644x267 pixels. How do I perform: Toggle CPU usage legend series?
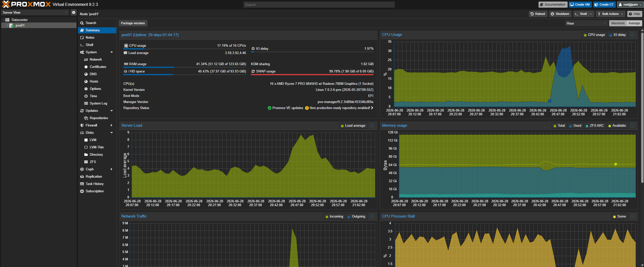pos(594,35)
